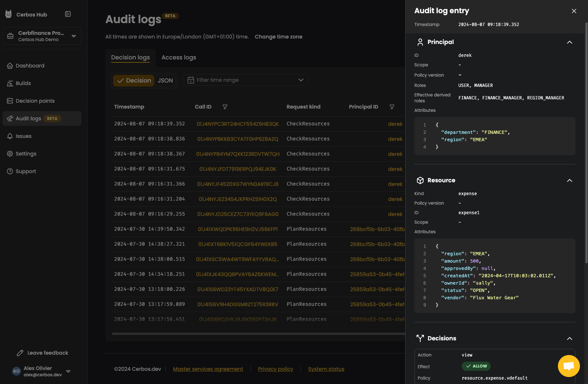The height and width of the screenshot is (384, 588).
Task: Click the Decision points icon
Action: [x=10, y=101]
